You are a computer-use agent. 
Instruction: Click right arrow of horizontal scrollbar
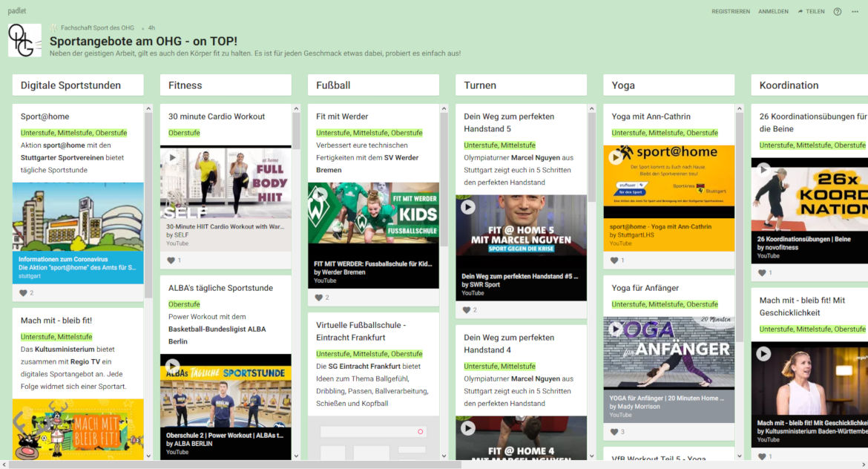pos(864,465)
